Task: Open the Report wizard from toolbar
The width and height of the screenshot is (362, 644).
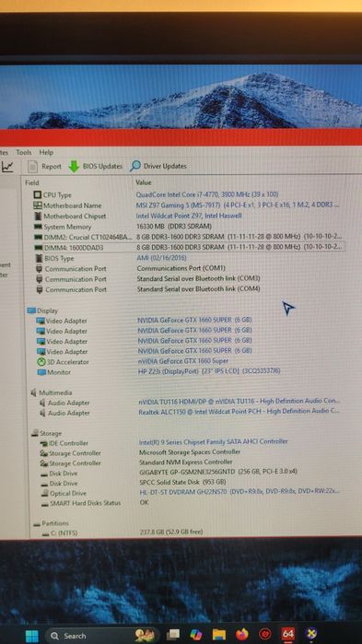Action: point(44,167)
